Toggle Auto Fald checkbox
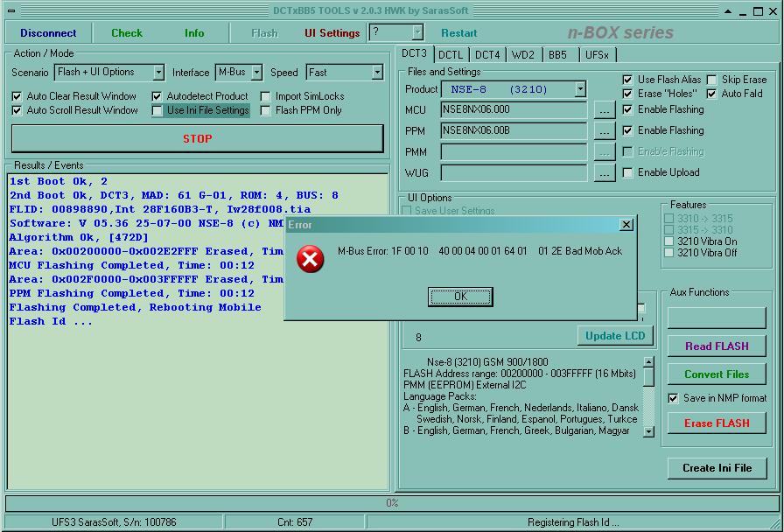Screen dimensions: 784x532 (x=711, y=94)
